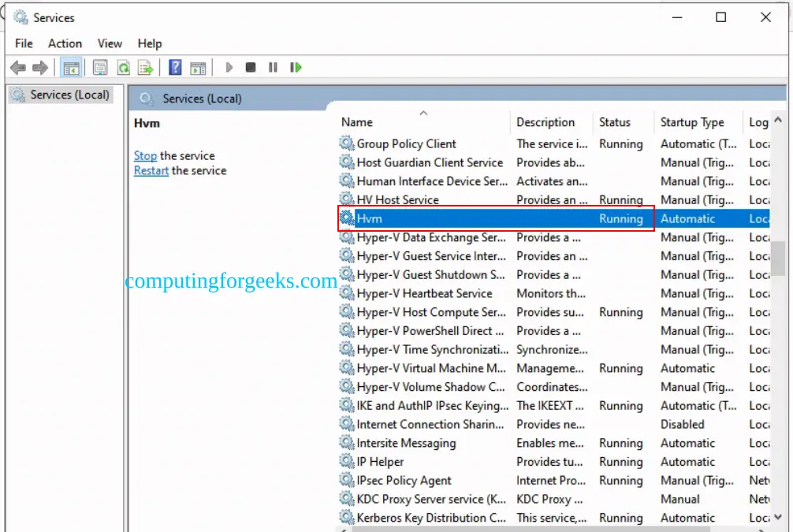
Task: Click Running status of the IP Helper row
Action: click(621, 462)
